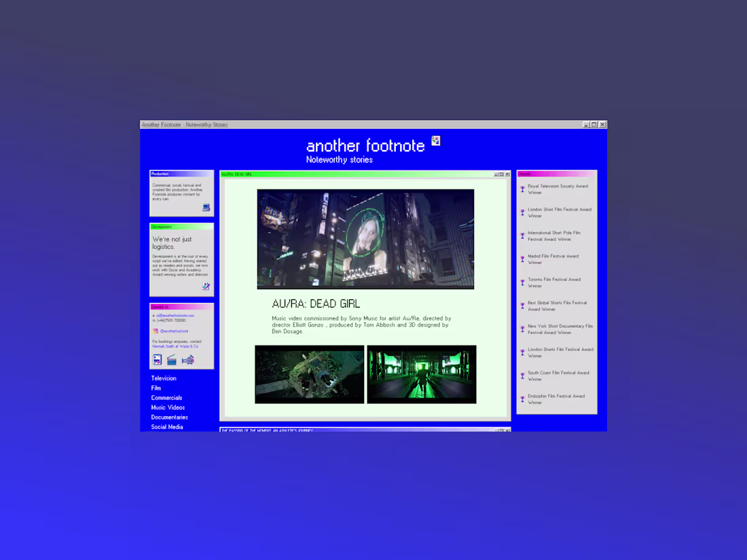Click the Endorphin Film Festival Award Winner text
The image size is (747, 560).
point(555,399)
